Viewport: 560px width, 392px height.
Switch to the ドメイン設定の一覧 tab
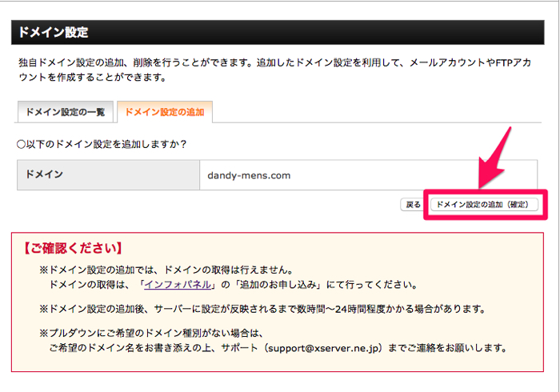(x=66, y=112)
